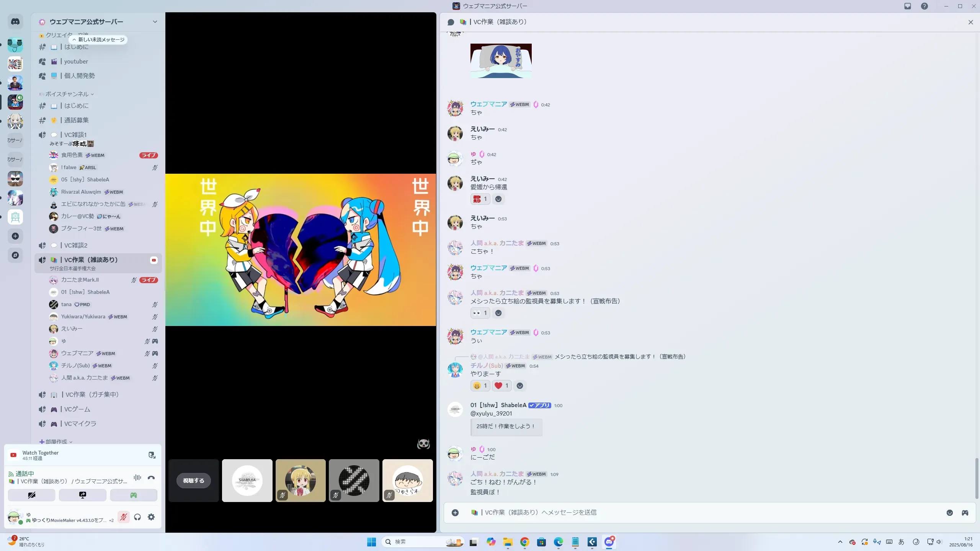
Task: Open noise suppression waveform icon
Action: (137, 478)
